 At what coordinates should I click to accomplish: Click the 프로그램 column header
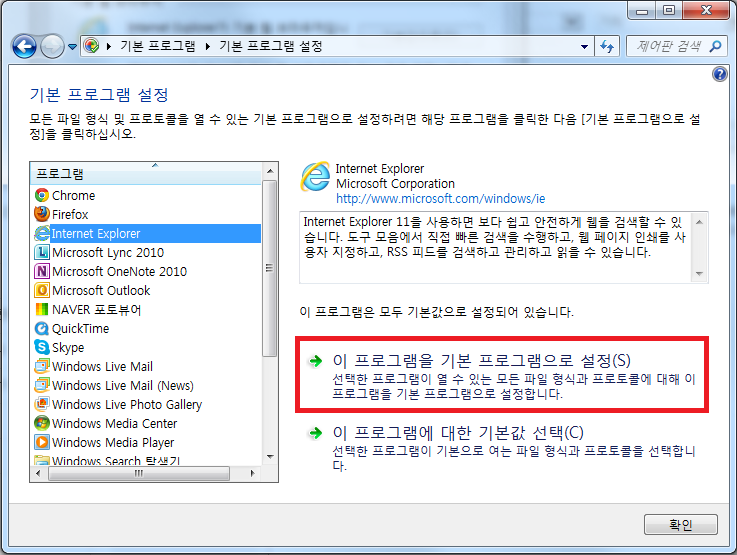tap(146, 173)
